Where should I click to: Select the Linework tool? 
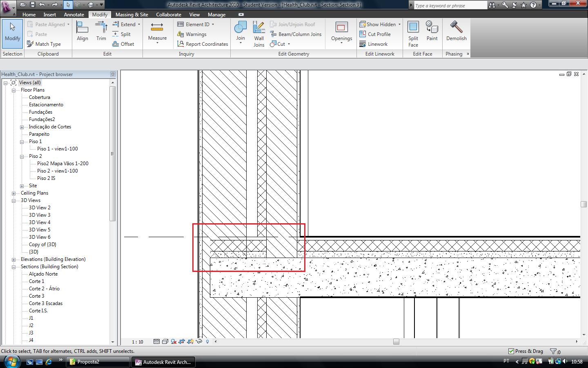(x=374, y=44)
